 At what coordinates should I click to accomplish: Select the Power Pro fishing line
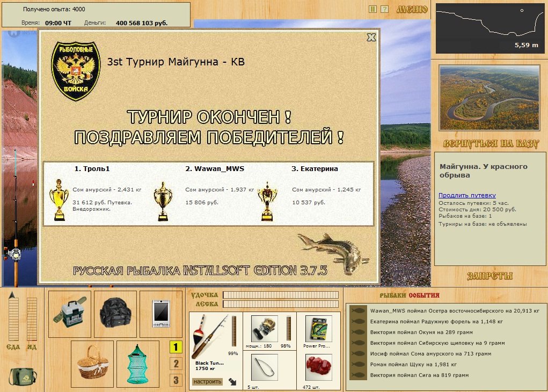[318, 329]
